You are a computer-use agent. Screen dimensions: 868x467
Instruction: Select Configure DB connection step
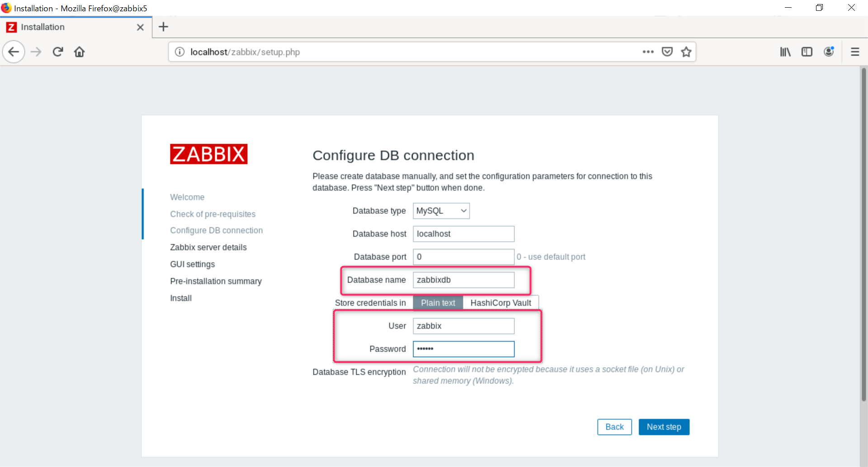coord(216,230)
